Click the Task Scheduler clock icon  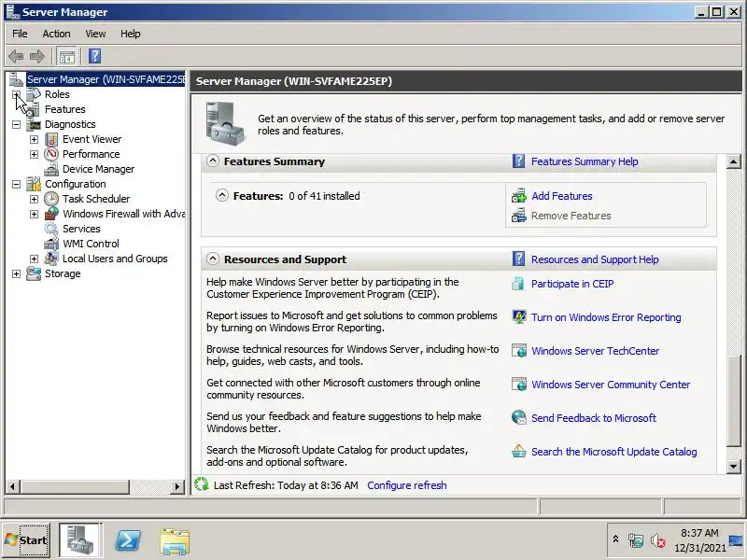[x=51, y=199]
